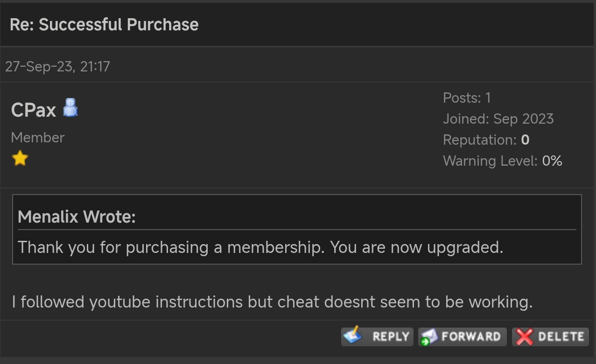The height and width of the screenshot is (364, 596).
Task: Click the Reputation value 0
Action: [x=525, y=140]
